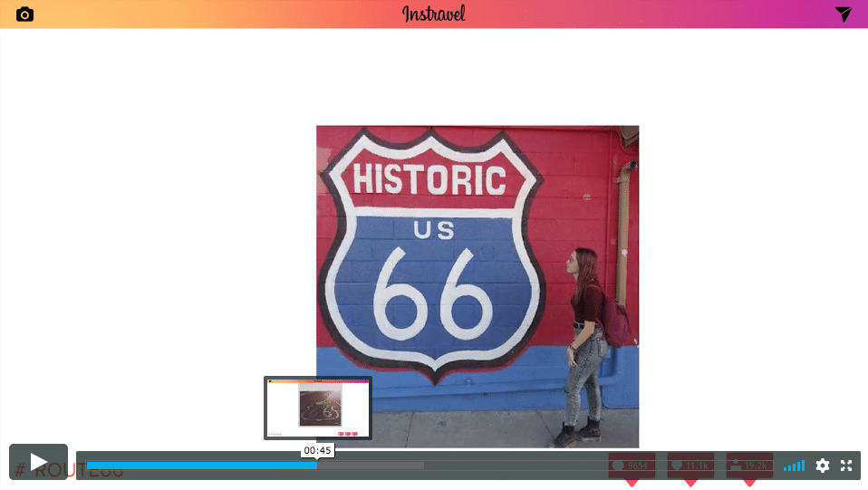Click the 00:45 timestamp tooltip
The width and height of the screenshot is (868, 490).
[317, 450]
